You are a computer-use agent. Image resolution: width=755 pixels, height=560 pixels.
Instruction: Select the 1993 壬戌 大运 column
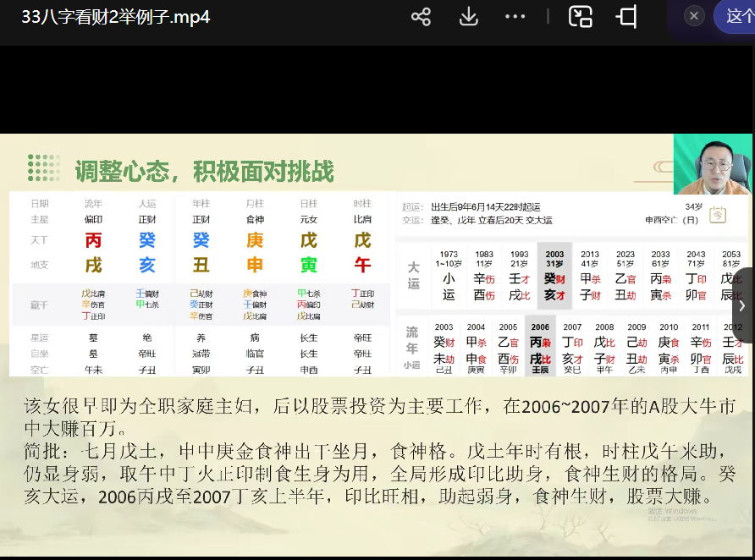tap(519, 277)
